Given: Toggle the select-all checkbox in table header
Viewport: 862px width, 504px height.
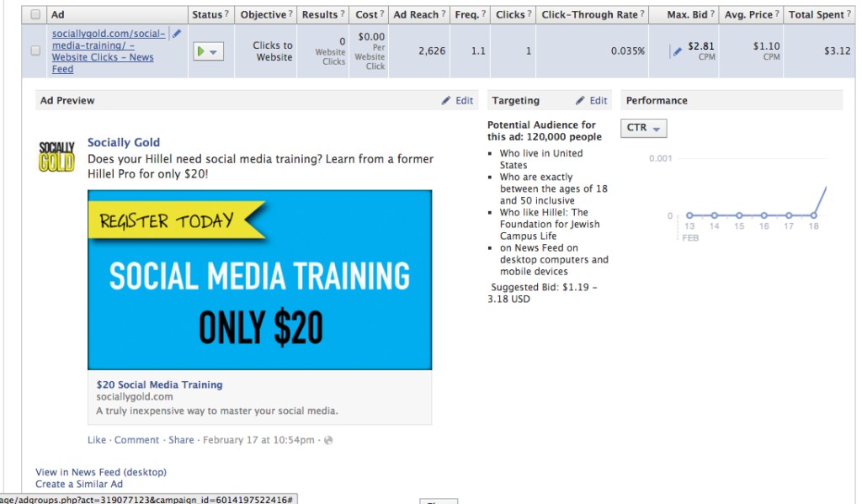Looking at the screenshot, I should (35, 14).
